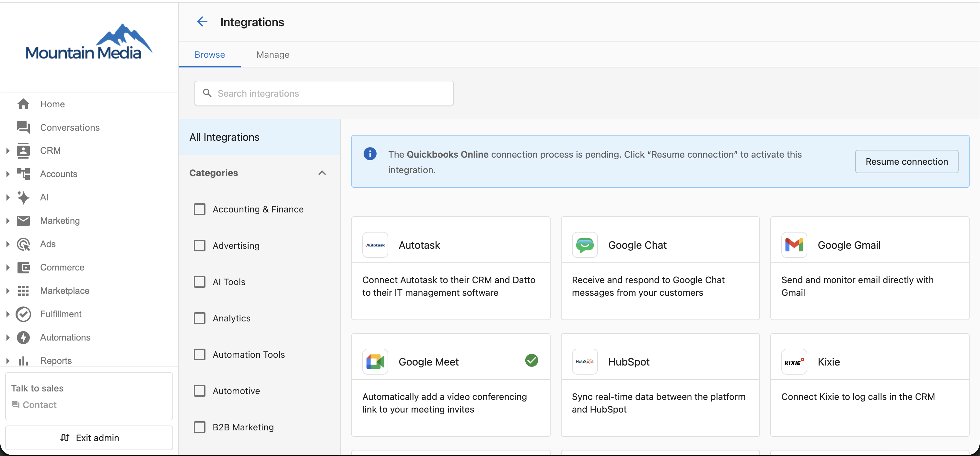
Task: Check the Automation Tools filter
Action: tap(199, 354)
